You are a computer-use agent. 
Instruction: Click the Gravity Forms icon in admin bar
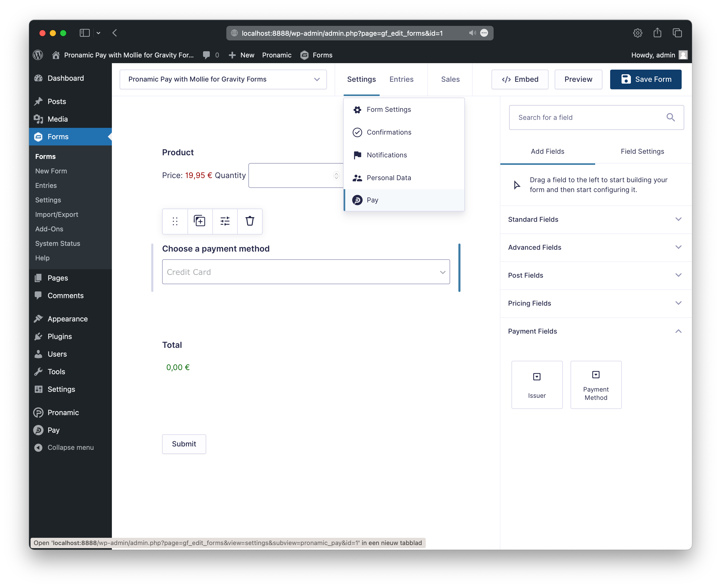(x=304, y=55)
